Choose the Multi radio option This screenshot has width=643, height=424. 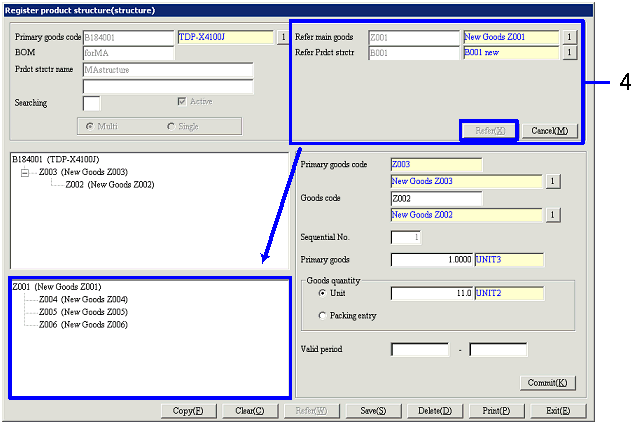click(91, 126)
